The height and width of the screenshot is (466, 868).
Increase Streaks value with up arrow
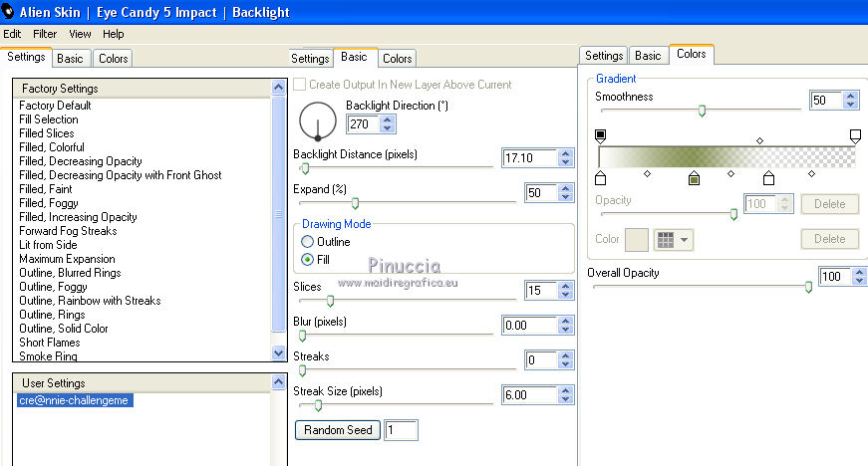click(565, 356)
